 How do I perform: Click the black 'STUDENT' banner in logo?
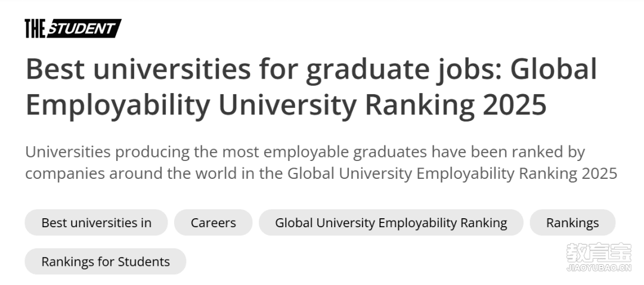[x=84, y=29]
